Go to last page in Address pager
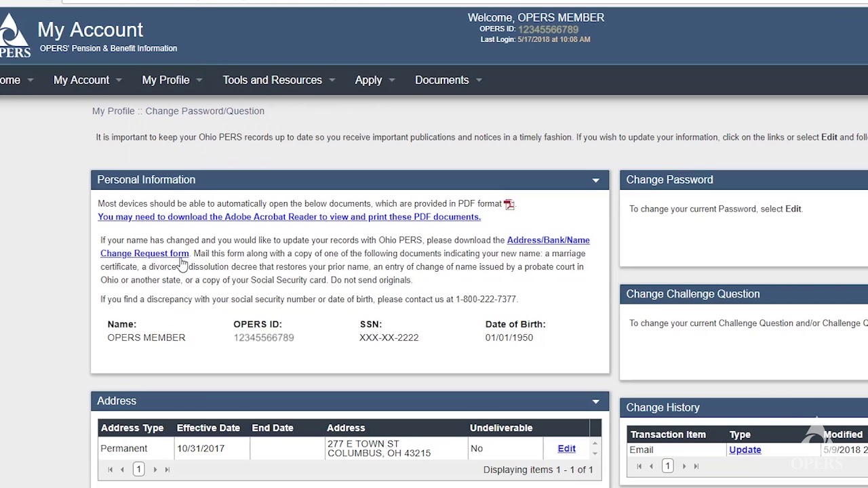This screenshot has height=488, width=868. 167,470
